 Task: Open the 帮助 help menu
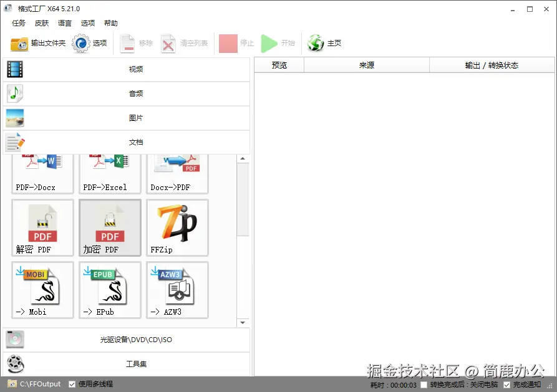click(x=111, y=23)
